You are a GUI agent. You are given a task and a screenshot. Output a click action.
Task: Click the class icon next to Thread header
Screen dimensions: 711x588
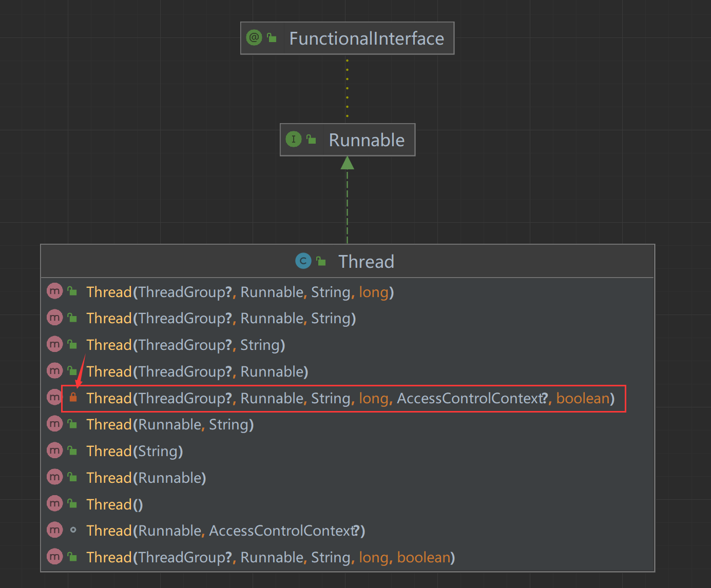click(303, 261)
